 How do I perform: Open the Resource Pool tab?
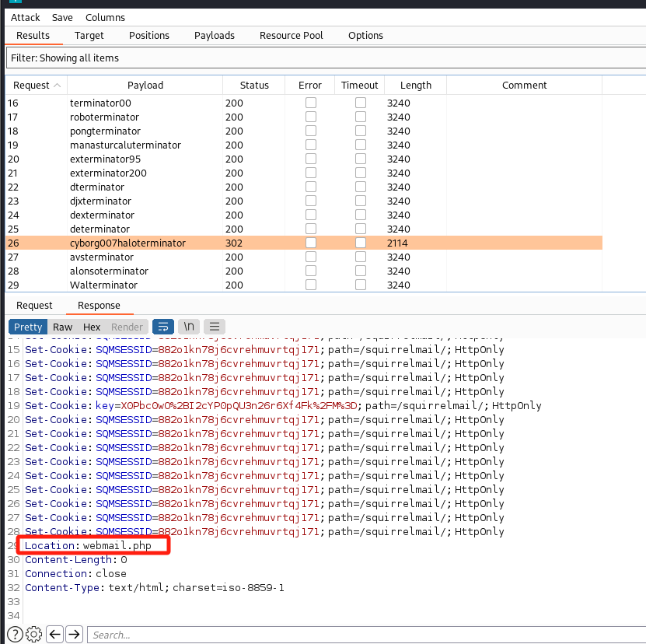coord(292,36)
